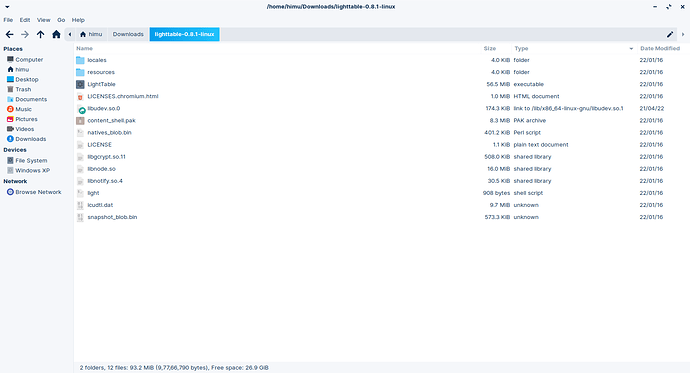Click Devices section header
690x373 pixels.
tap(15, 150)
